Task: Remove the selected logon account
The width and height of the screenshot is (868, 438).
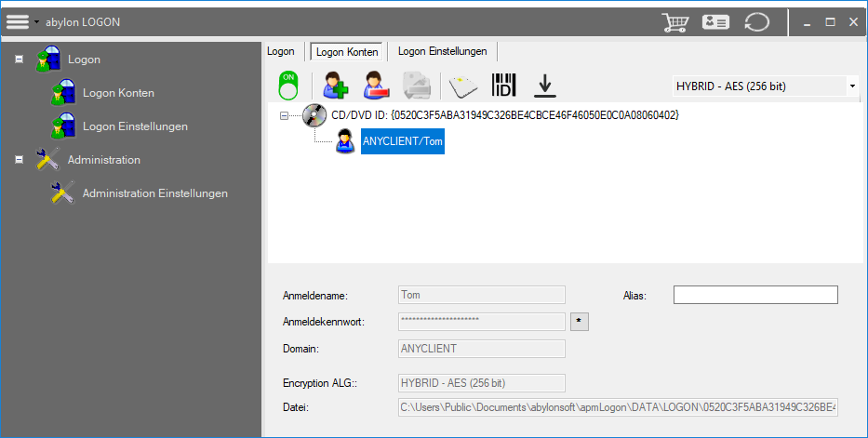Action: [377, 86]
